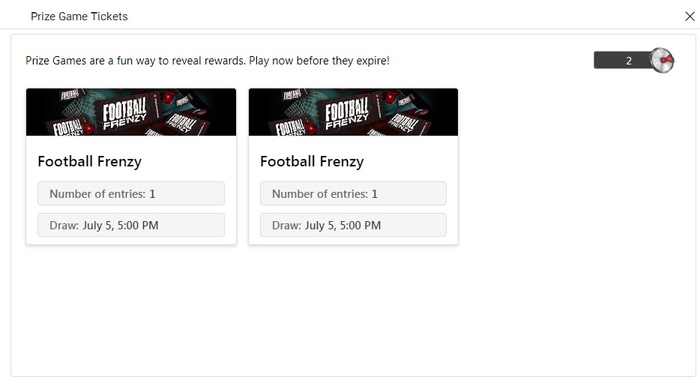Click Number of entries on the second card

click(353, 193)
